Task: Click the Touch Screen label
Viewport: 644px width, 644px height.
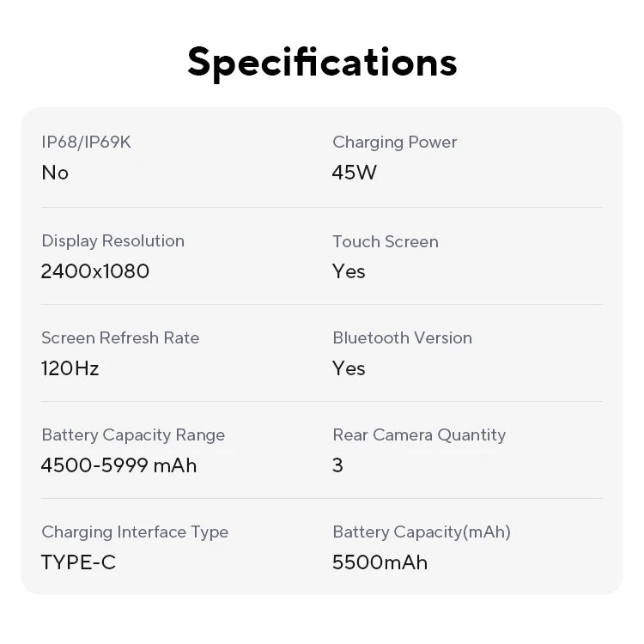Action: pyautogui.click(x=386, y=242)
